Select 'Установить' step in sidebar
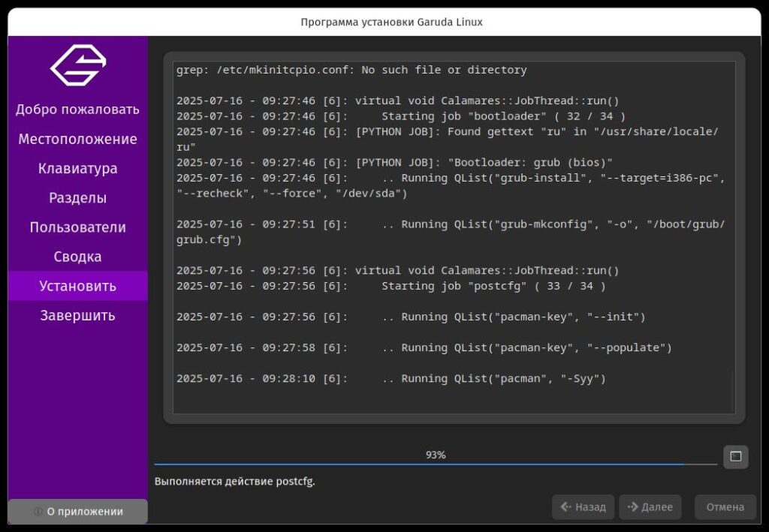769x532 pixels. coord(78,286)
